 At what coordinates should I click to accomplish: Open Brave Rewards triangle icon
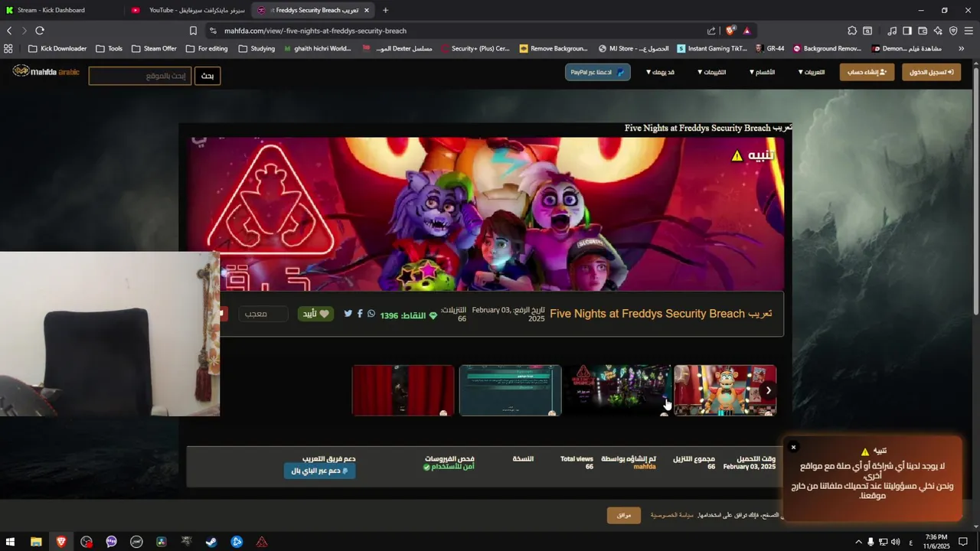[x=746, y=31]
